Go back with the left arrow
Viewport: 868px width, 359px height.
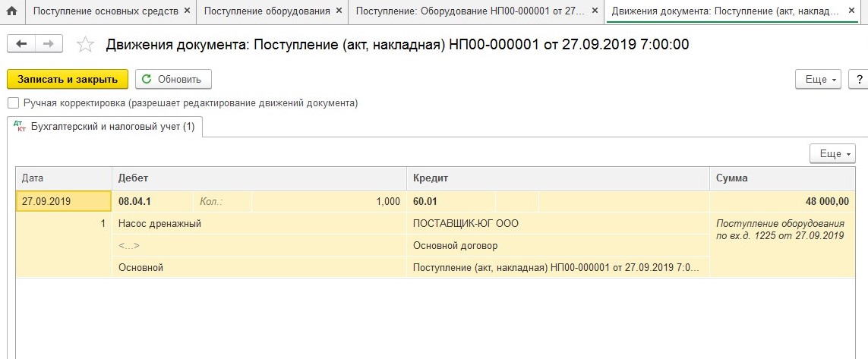[21, 44]
